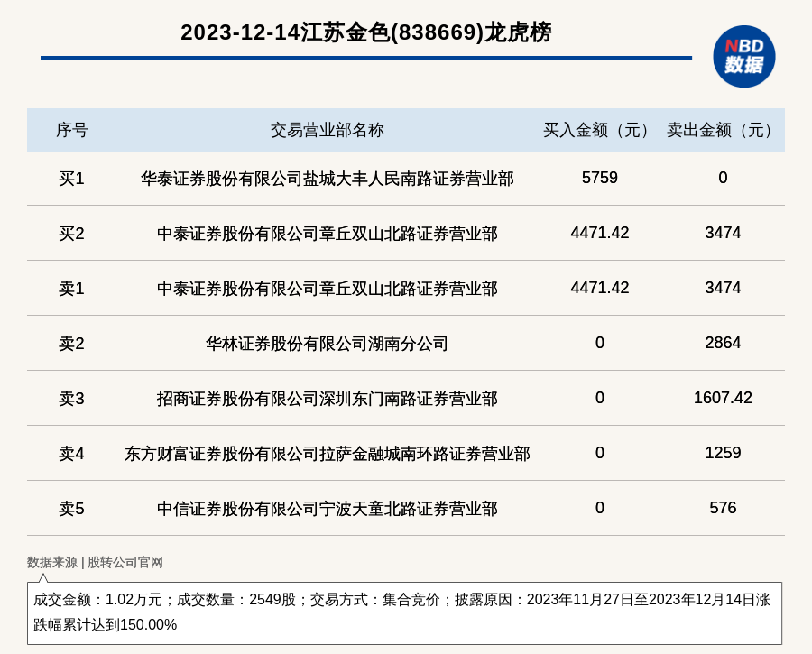The image size is (812, 654).
Task: Select the 买1 row label
Action: point(71,179)
